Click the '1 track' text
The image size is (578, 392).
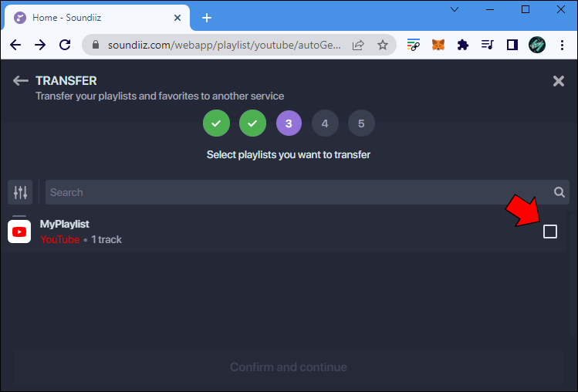(x=106, y=239)
